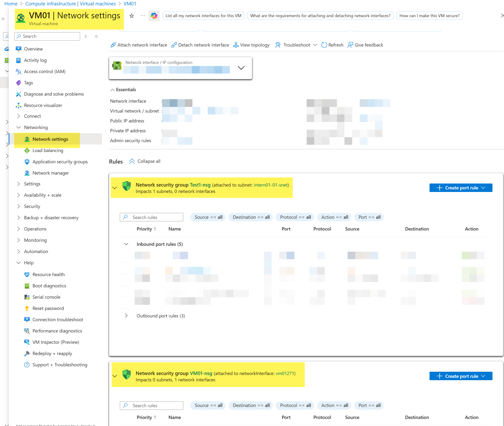Open Performance diagnostics

(x=57, y=331)
